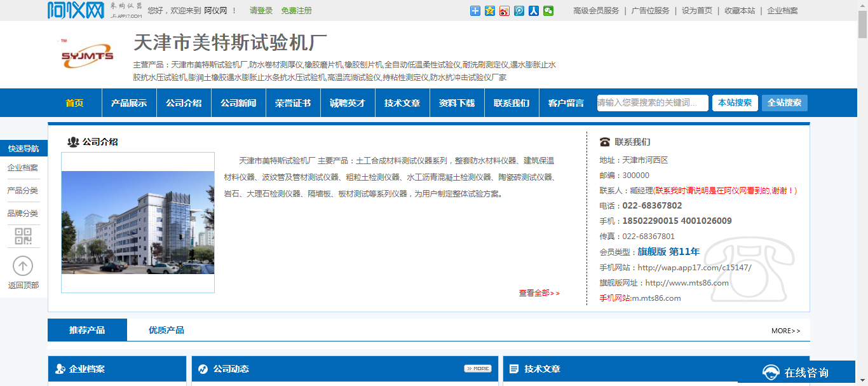
Task: Click 本站搜索 button
Action: point(735,103)
